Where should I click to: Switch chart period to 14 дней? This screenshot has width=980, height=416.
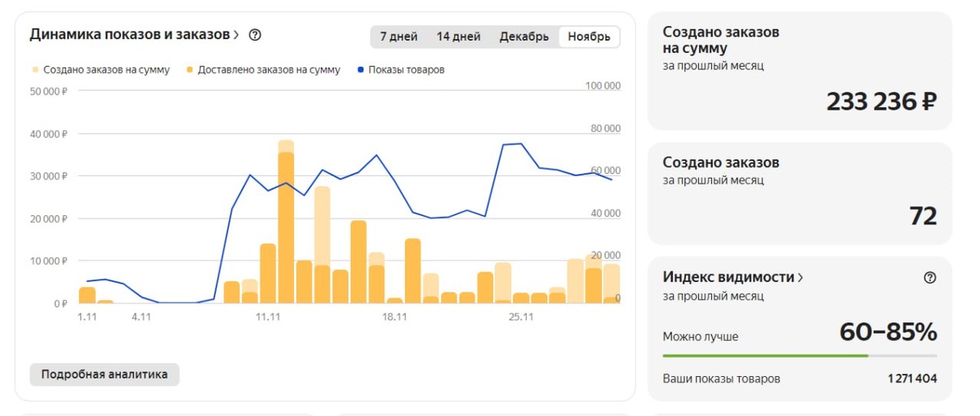pos(458,37)
